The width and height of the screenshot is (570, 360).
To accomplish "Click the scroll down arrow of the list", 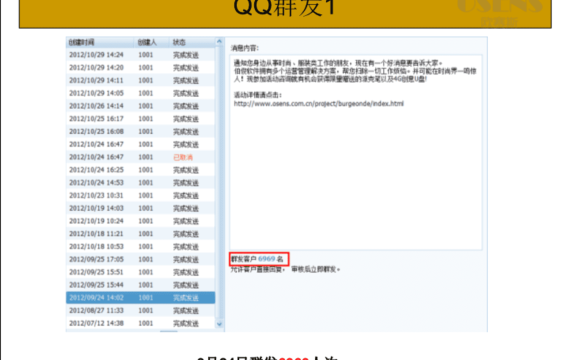I will 219,324.
